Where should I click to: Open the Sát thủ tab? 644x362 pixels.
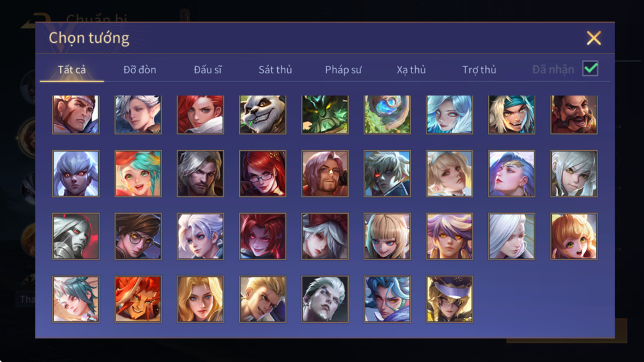[x=275, y=70]
